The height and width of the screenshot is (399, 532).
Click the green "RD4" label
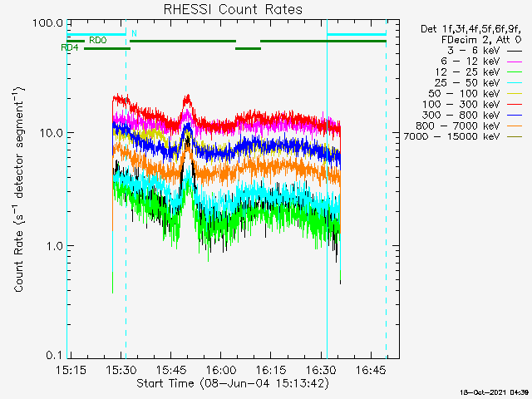pyautogui.click(x=70, y=48)
